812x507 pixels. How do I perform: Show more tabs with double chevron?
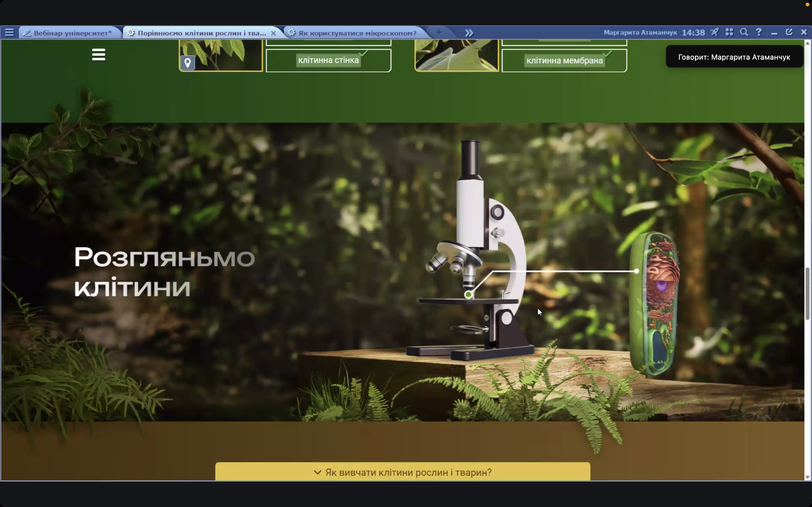tap(469, 33)
